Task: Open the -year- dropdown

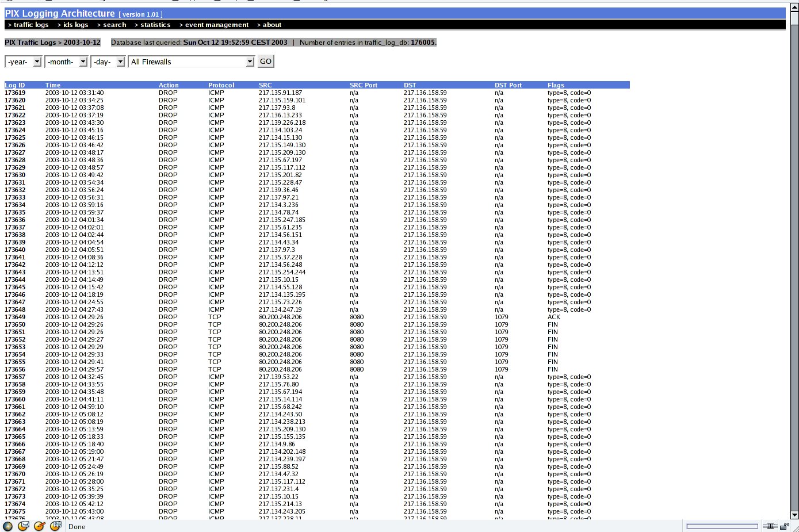Action: point(23,62)
